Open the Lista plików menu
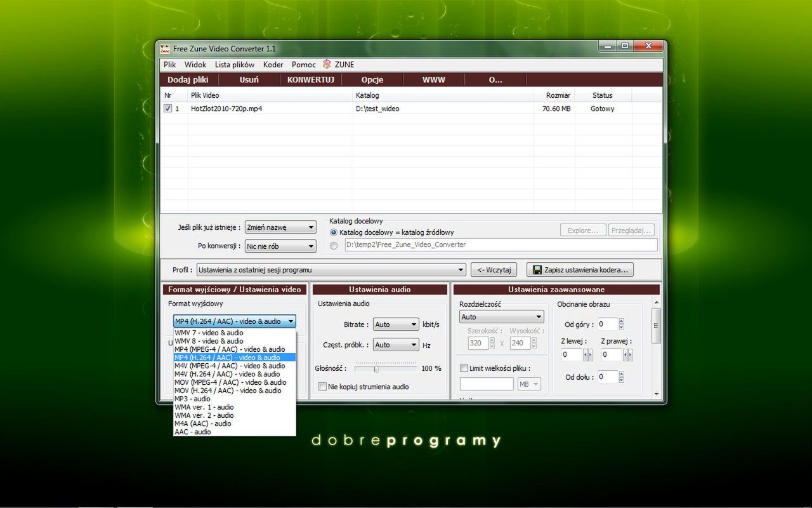The image size is (812, 508). pyautogui.click(x=235, y=65)
